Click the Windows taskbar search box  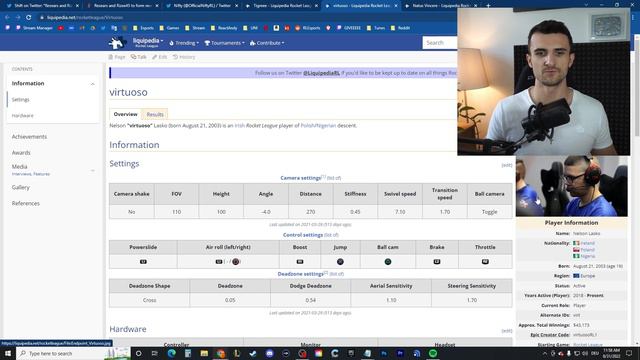click(x=73, y=353)
